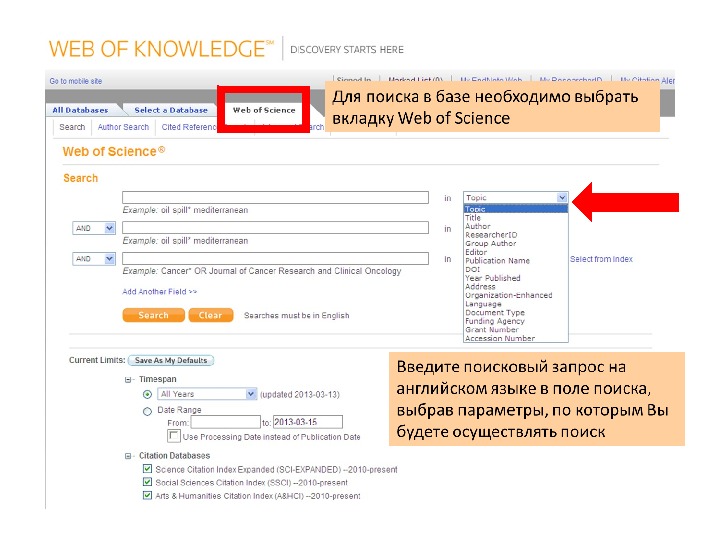Collapse the Citation Databases section

(x=128, y=456)
